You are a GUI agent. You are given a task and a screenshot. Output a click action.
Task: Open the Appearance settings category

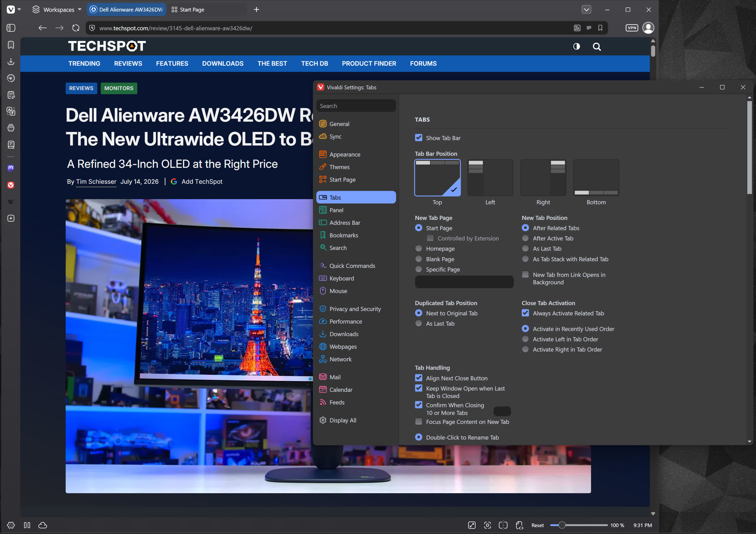[x=356, y=154]
